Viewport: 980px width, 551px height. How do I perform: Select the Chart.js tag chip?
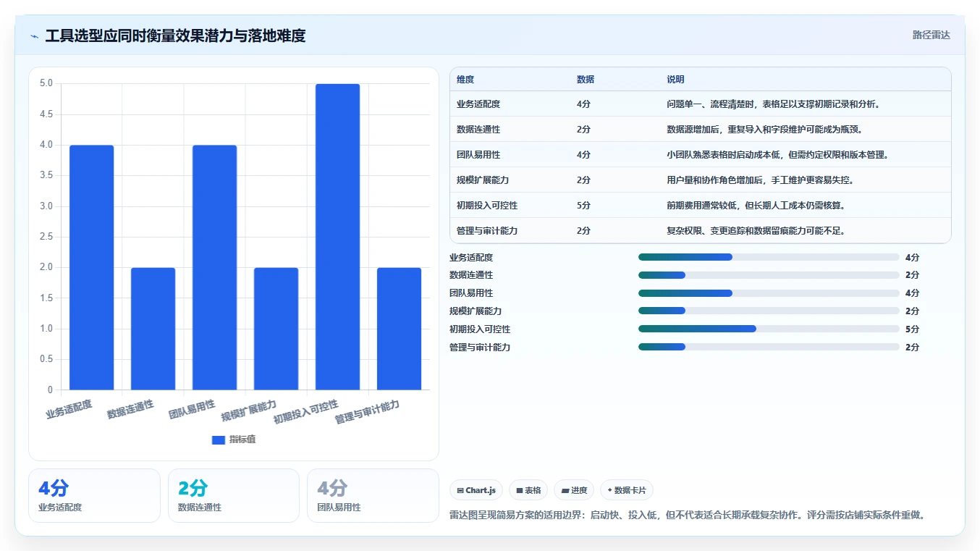point(476,490)
